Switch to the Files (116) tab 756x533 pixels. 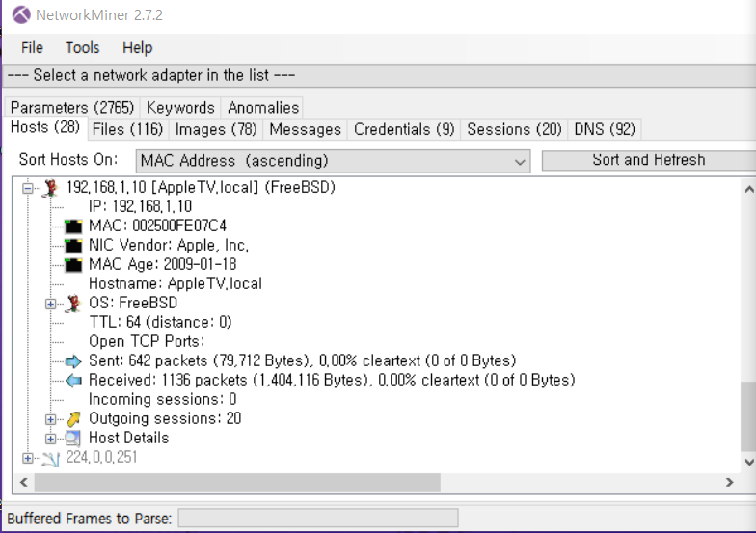[x=127, y=129]
